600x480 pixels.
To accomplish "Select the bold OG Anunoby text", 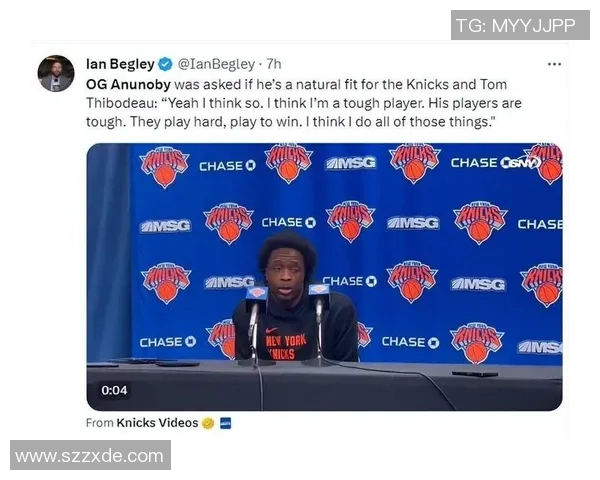I will (x=128, y=84).
